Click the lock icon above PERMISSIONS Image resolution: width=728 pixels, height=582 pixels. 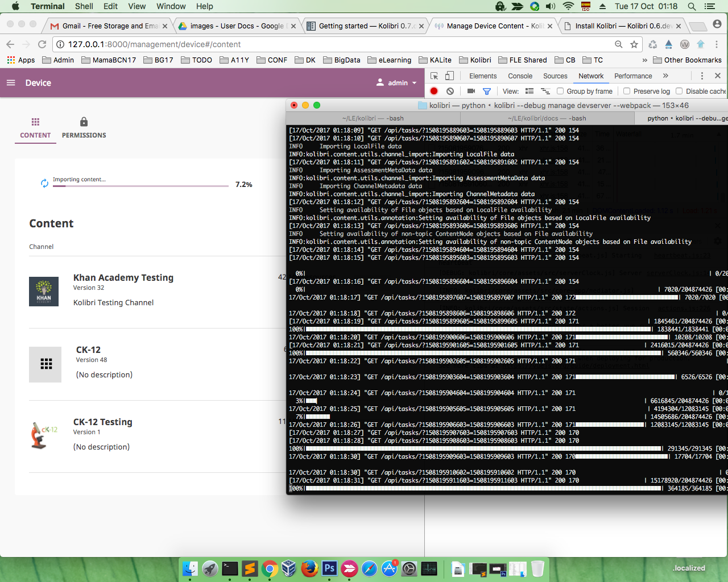[x=84, y=122]
